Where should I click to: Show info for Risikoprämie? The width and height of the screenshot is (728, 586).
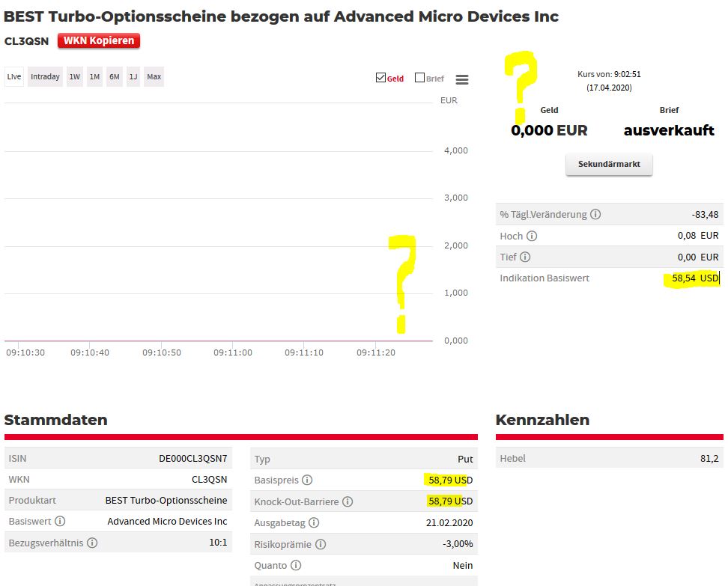321,544
